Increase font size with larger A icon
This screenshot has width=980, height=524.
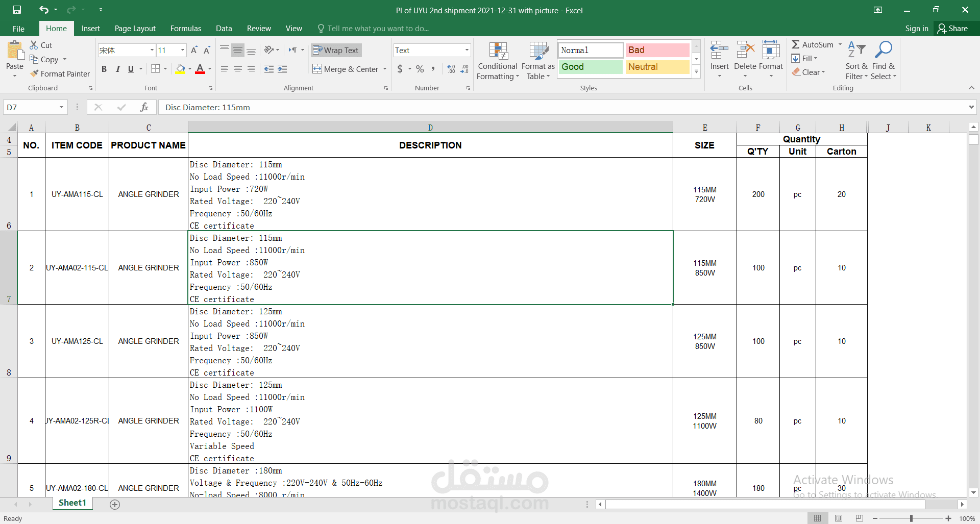(194, 50)
